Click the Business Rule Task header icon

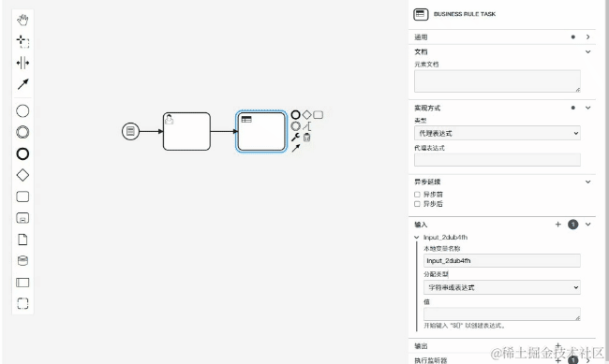tap(421, 14)
